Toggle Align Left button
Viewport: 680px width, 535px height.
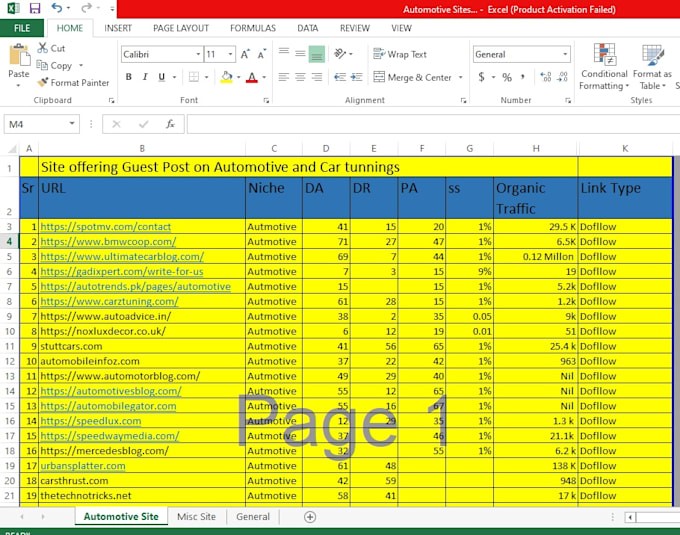tap(284, 77)
